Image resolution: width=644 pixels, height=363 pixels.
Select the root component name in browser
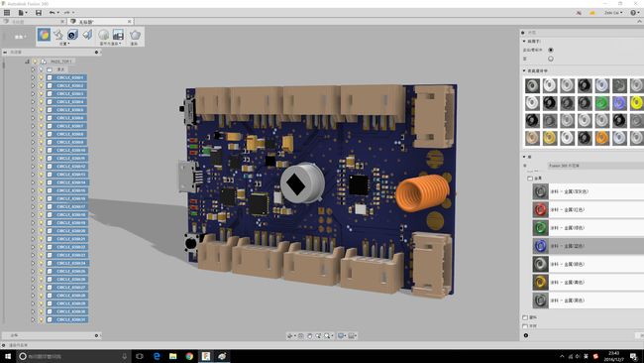(61, 61)
